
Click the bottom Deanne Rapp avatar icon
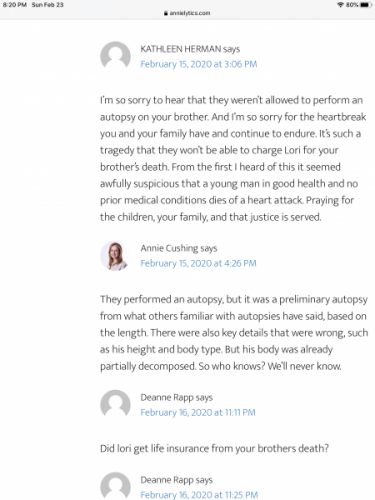(x=115, y=487)
